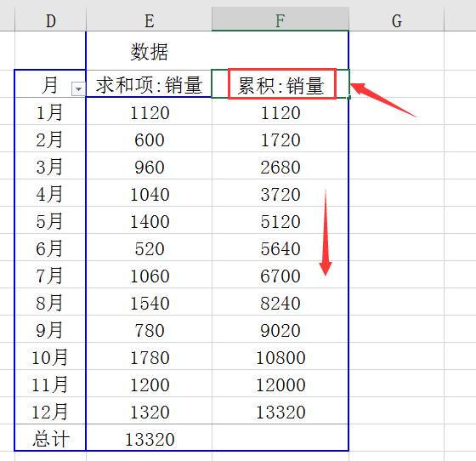Click cumulative value 5640 for 6月
The width and height of the screenshot is (476, 461).
click(x=280, y=248)
